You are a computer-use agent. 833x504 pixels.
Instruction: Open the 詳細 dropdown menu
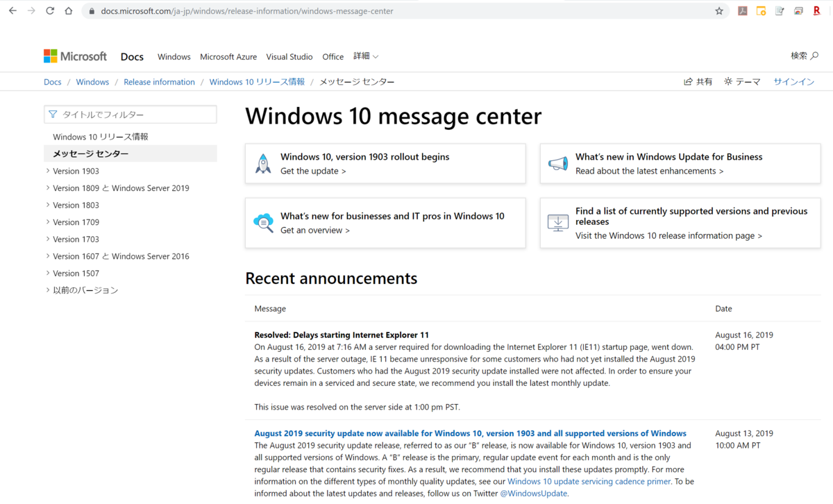coord(366,56)
